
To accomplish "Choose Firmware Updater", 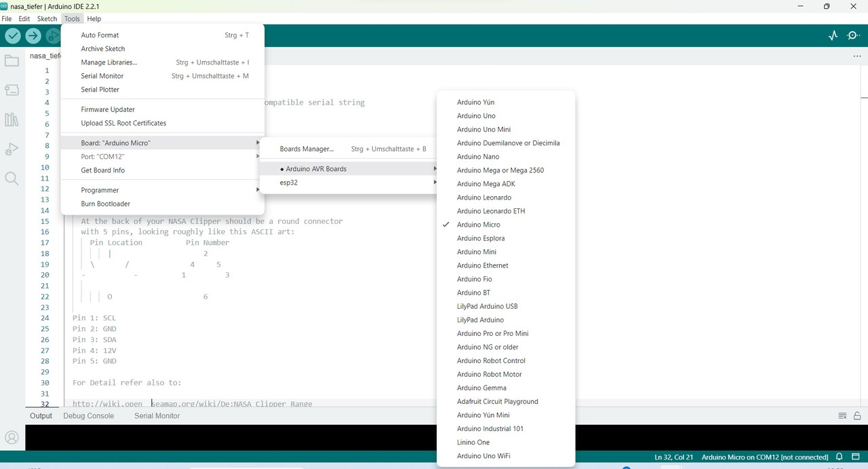I will pos(163,109).
